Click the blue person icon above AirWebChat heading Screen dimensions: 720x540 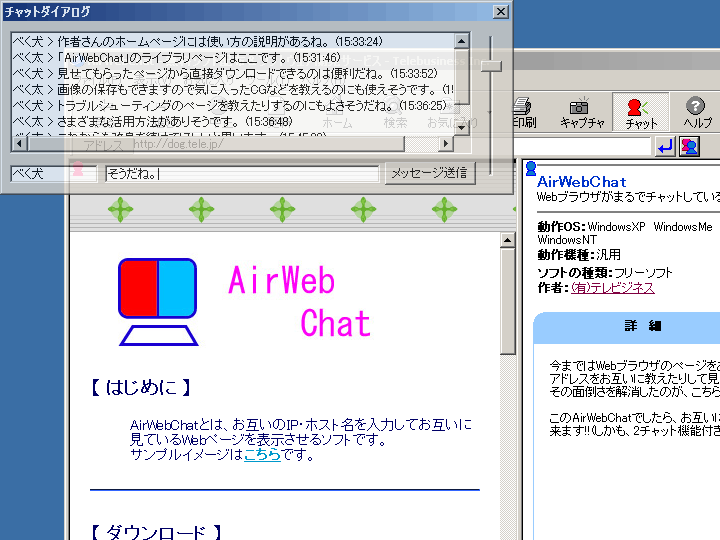(531, 169)
